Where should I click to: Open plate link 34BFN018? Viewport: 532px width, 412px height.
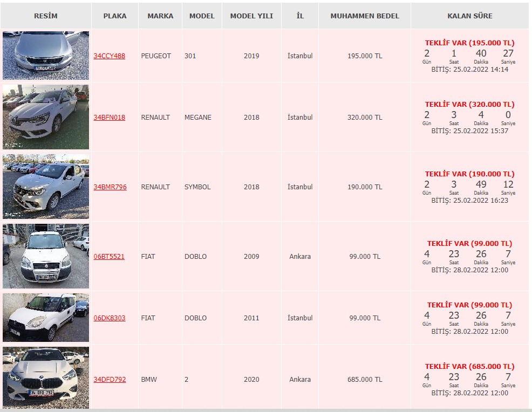[x=109, y=118]
